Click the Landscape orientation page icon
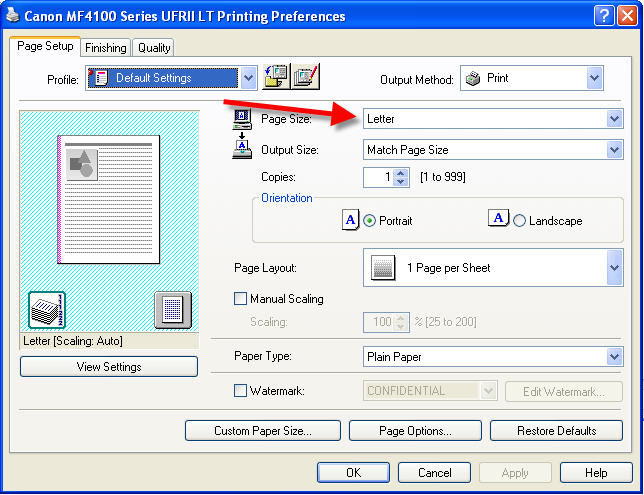 point(498,220)
